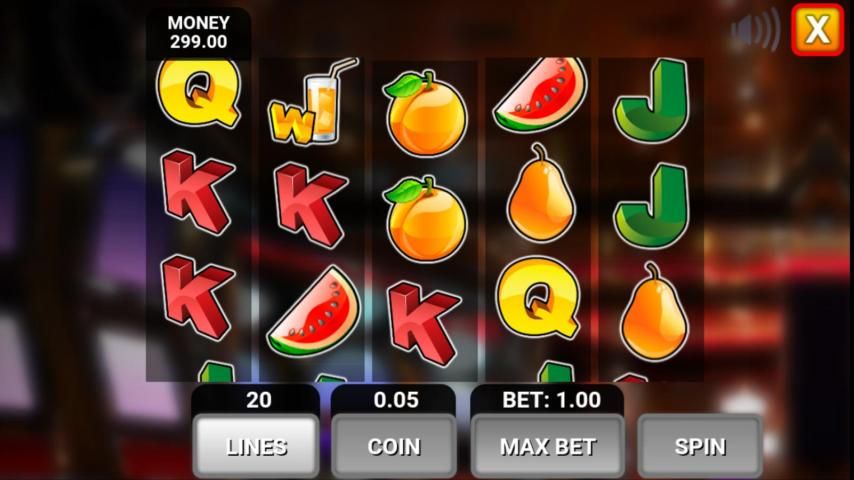Click the yellow Q symbol in first reel

[x=198, y=93]
